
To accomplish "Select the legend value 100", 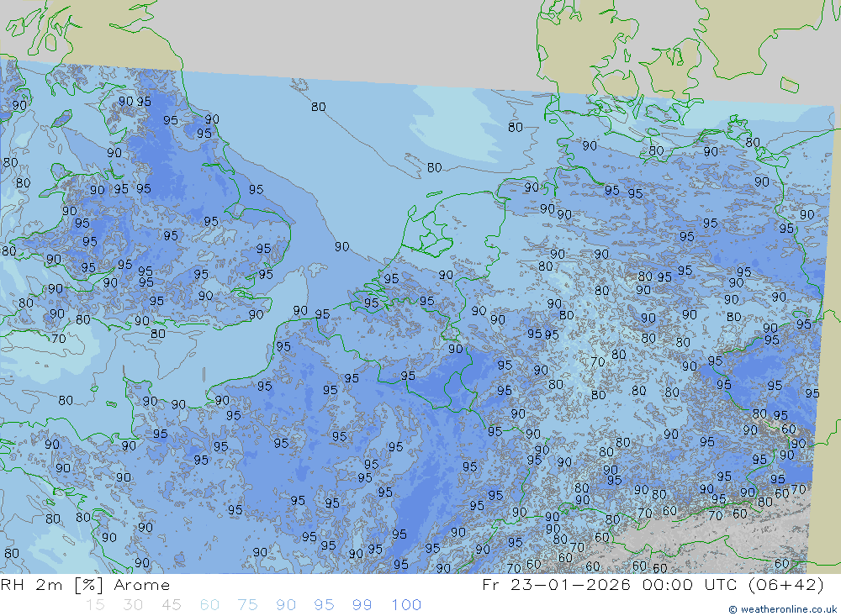I will tap(406, 605).
